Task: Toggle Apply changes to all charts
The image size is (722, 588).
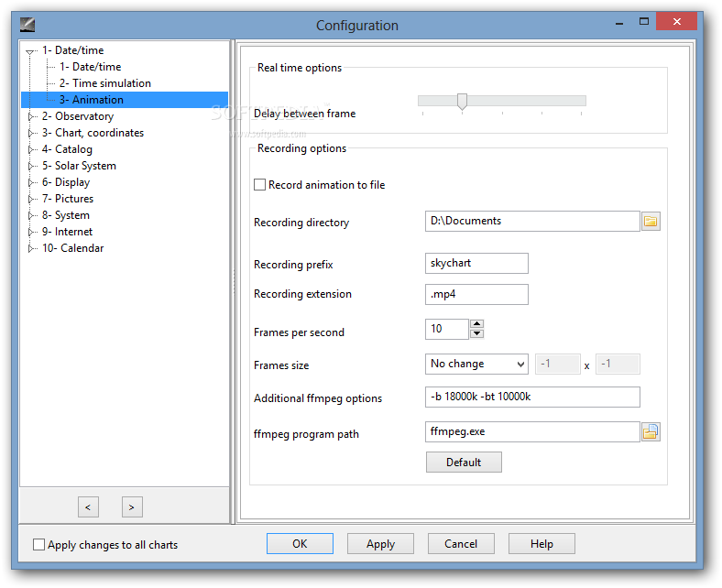Action: click(x=39, y=545)
